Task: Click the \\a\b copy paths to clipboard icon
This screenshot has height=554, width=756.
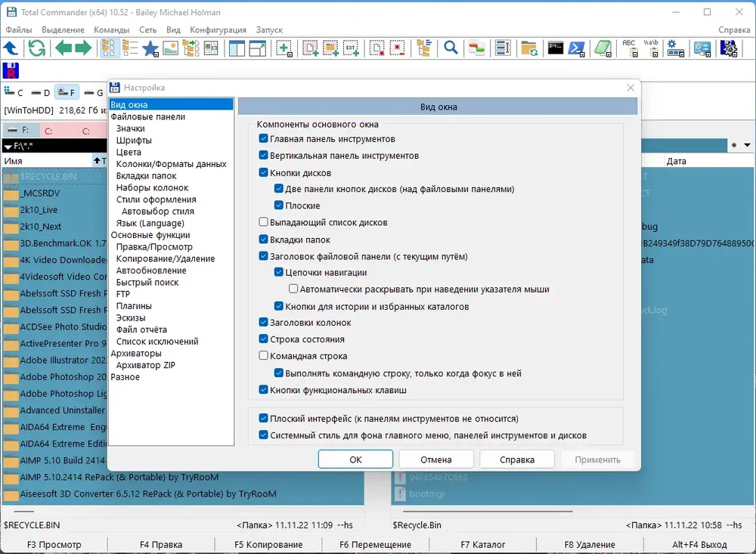Action: (x=651, y=48)
